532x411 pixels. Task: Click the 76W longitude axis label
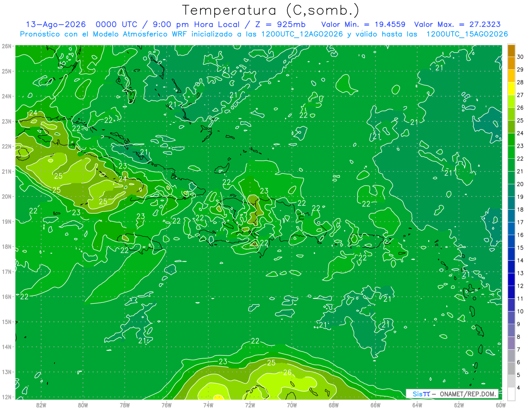[166, 404]
